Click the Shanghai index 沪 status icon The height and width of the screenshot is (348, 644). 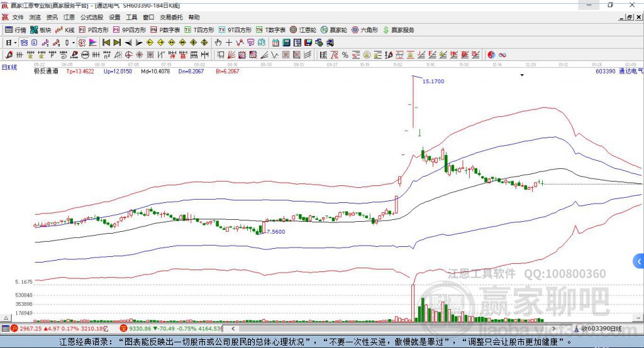[14, 329]
